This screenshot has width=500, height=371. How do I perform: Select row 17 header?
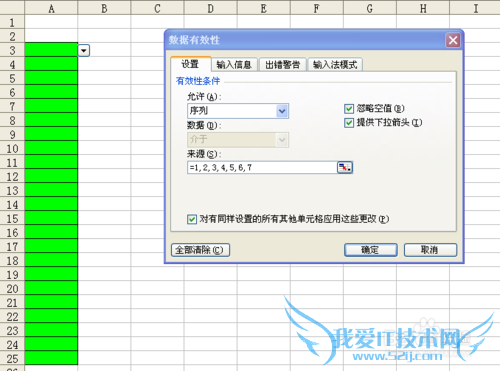click(12, 246)
